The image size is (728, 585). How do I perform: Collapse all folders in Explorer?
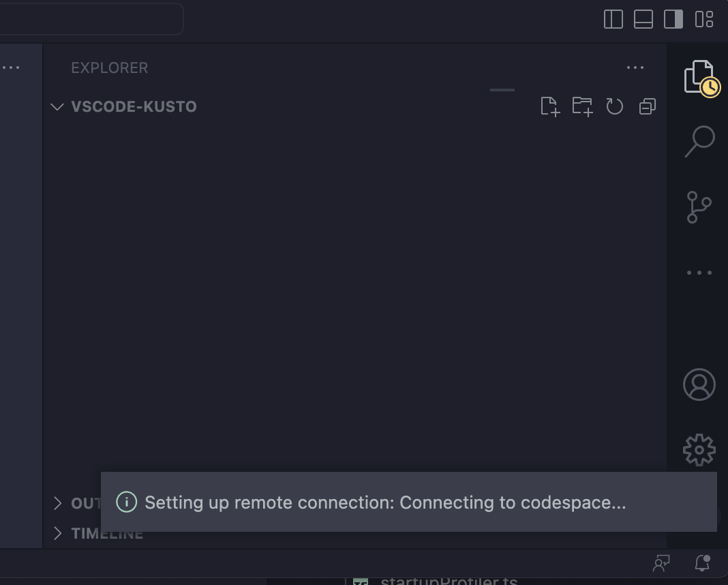point(646,106)
